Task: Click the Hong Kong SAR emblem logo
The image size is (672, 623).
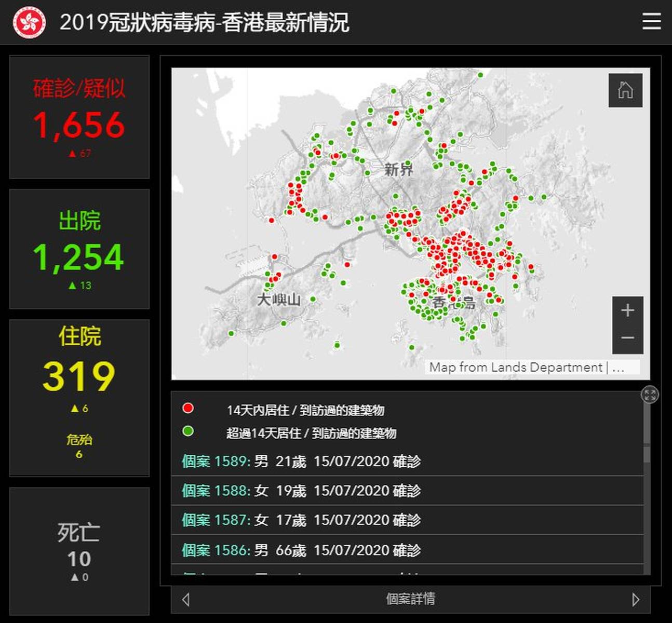Action: (x=30, y=22)
